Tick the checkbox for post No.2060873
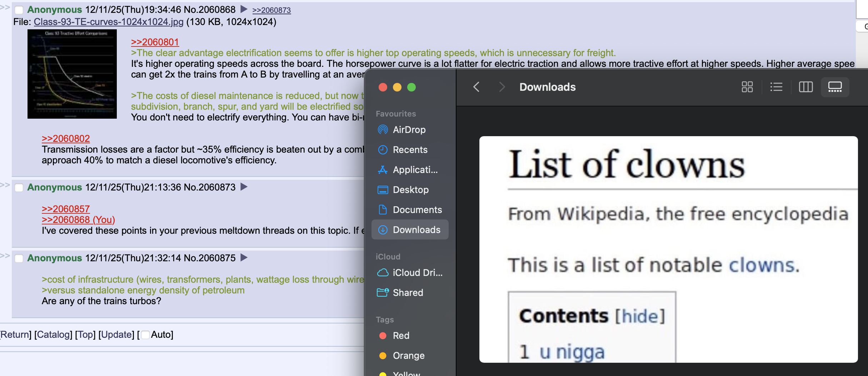This screenshot has width=868, height=376. [19, 188]
